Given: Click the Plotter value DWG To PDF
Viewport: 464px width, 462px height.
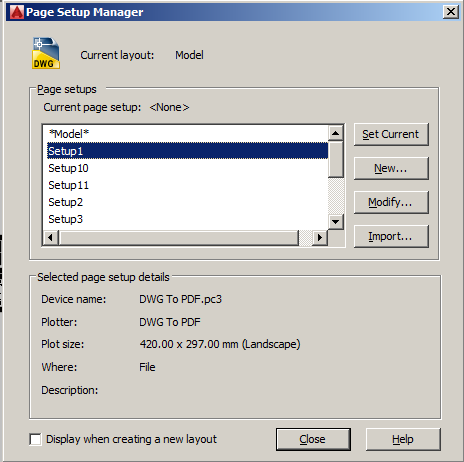Looking at the screenshot, I should click(170, 322).
